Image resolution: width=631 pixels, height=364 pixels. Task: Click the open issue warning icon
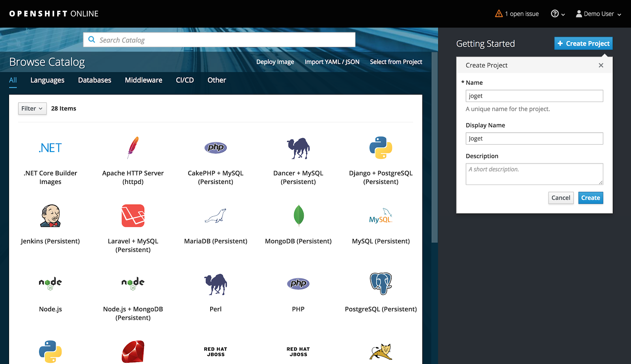(499, 14)
